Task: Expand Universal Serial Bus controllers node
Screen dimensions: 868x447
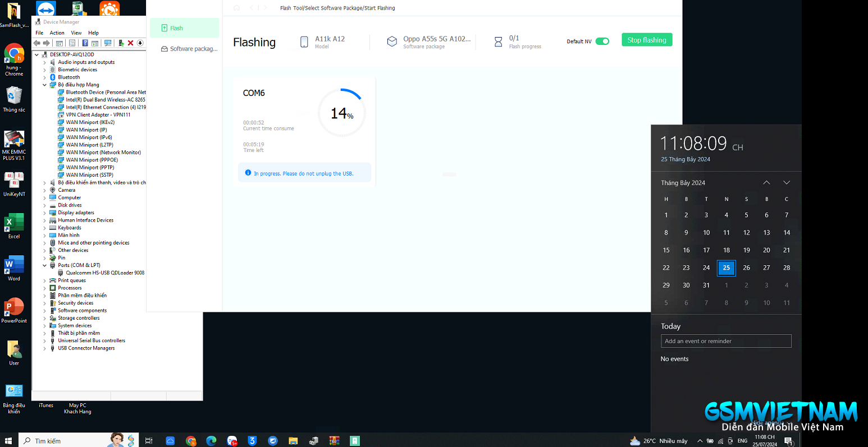Action: click(x=45, y=340)
